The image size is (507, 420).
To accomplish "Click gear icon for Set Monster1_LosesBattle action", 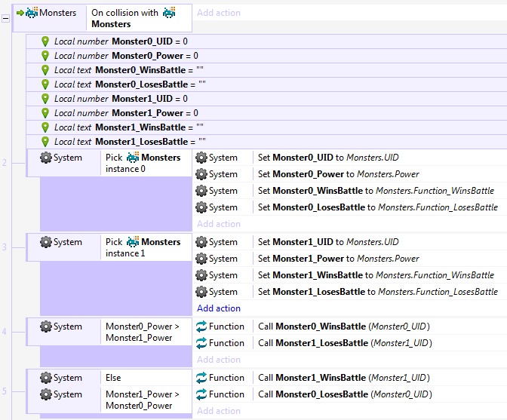I will point(201,292).
